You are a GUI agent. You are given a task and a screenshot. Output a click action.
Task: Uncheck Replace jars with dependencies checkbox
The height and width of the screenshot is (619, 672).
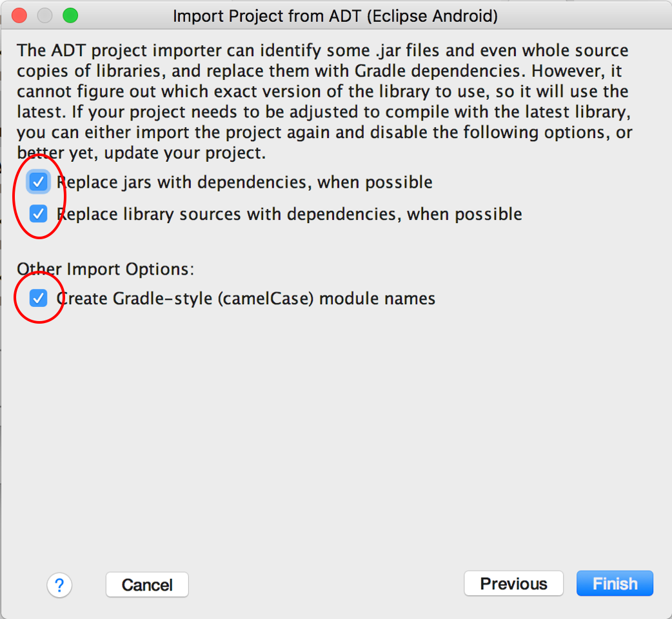coord(38,182)
